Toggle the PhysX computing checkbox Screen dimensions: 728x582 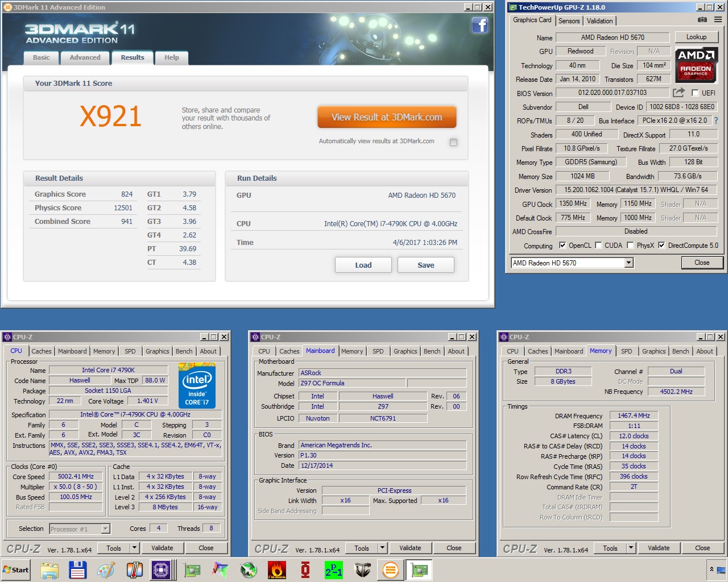tap(630, 246)
